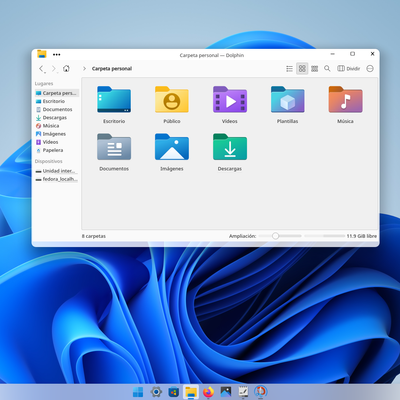Screen dimensions: 400x400
Task: Click the Carpeta personal breadcrumb label
Action: pos(112,69)
